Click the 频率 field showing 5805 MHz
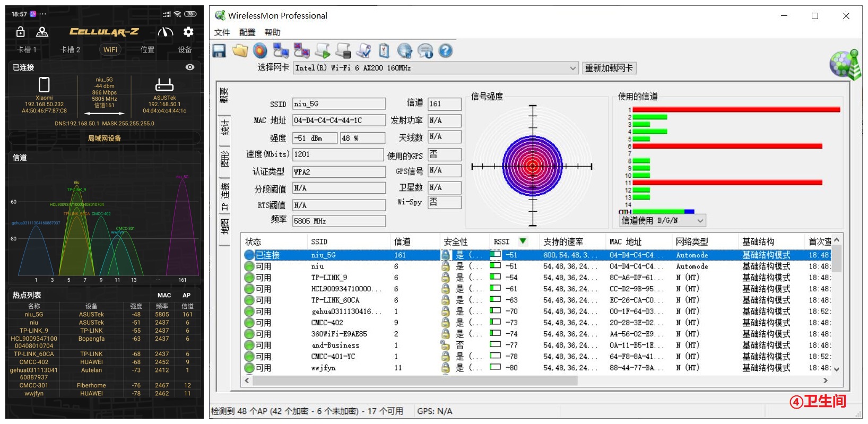 (339, 221)
